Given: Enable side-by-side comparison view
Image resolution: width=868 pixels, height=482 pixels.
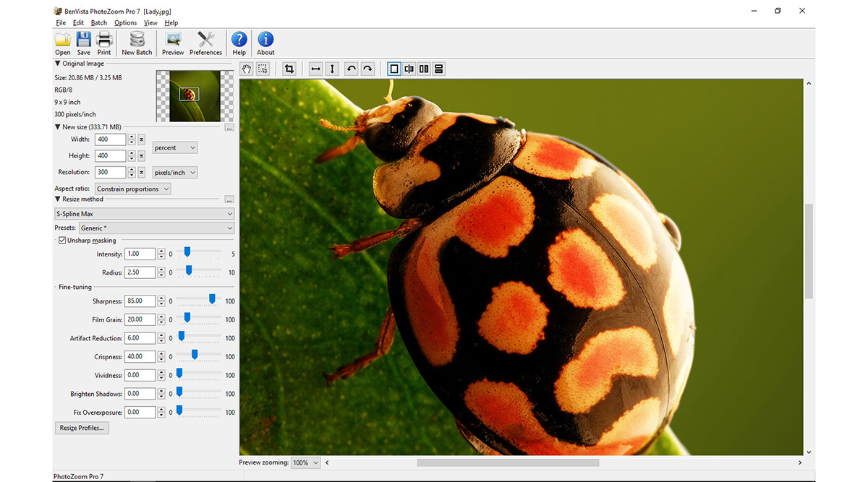Looking at the screenshot, I should point(424,69).
